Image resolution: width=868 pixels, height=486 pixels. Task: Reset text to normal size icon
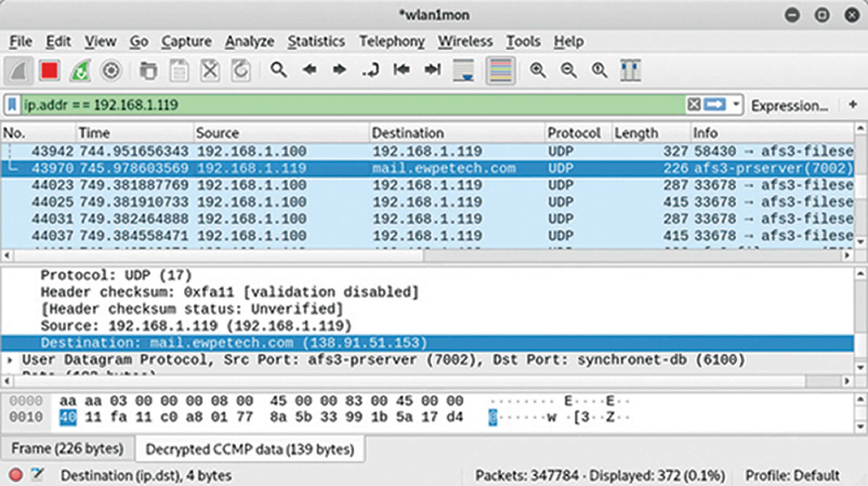(599, 70)
